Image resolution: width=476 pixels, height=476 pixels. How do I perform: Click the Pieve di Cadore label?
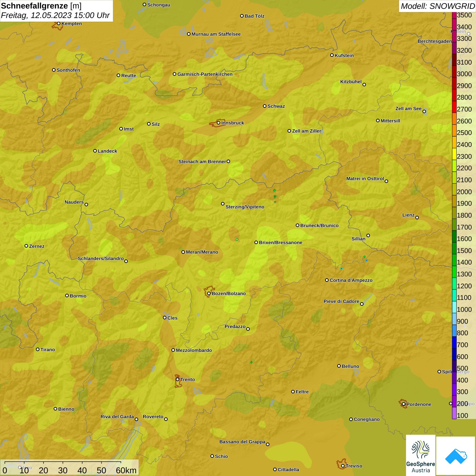click(341, 301)
